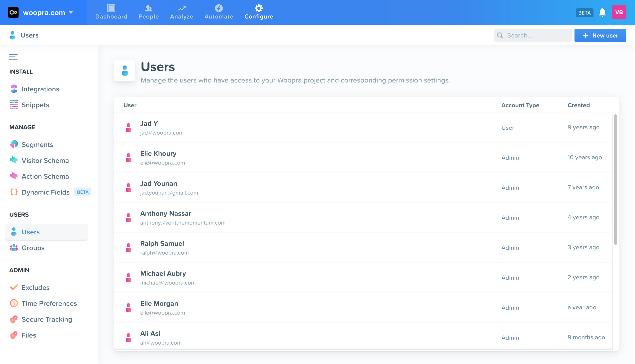Viewport: 635px width, 364px height.
Task: Switch to the Analyze tab
Action: click(181, 12)
